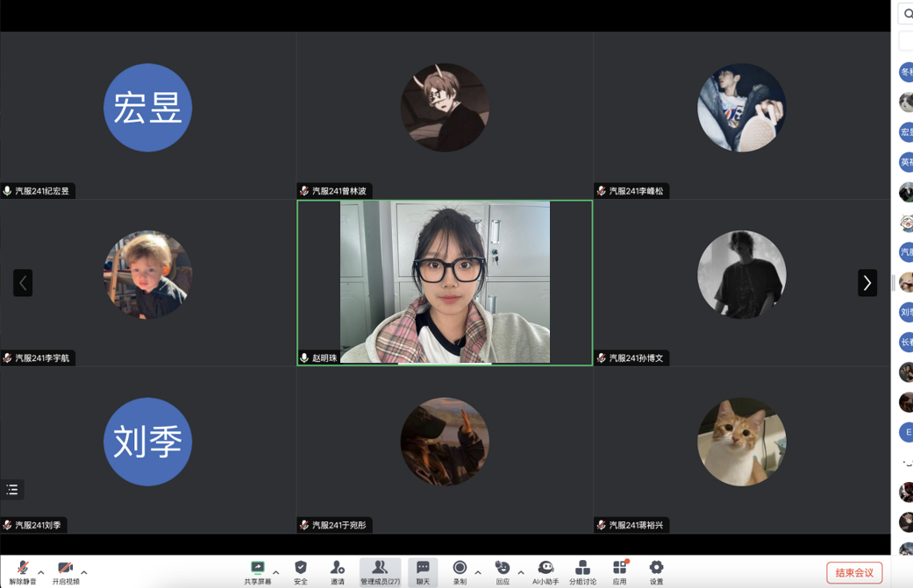Expand audio options arrow beside 解除静音

[41, 572]
